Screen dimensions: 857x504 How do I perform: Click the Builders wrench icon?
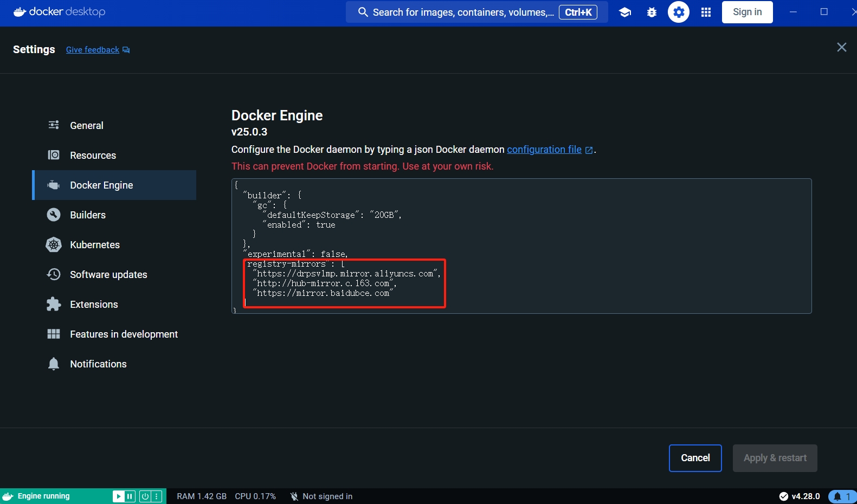pyautogui.click(x=54, y=215)
